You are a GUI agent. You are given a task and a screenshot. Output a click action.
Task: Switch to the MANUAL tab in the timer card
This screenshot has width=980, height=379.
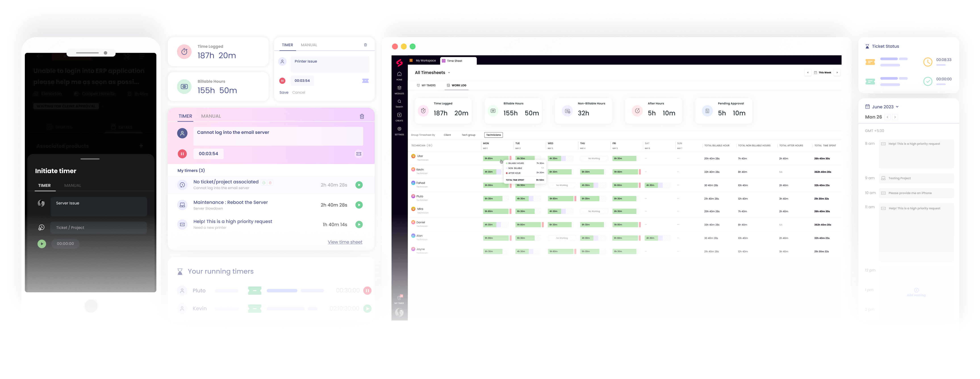click(x=211, y=116)
